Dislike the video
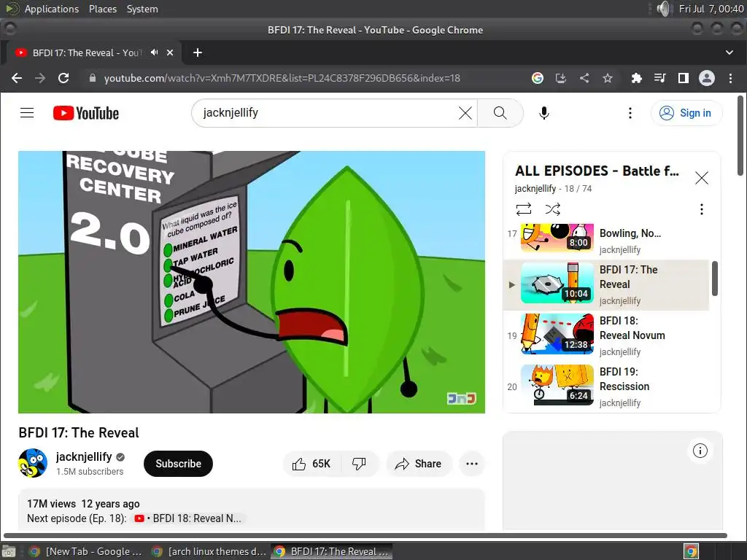 click(359, 464)
